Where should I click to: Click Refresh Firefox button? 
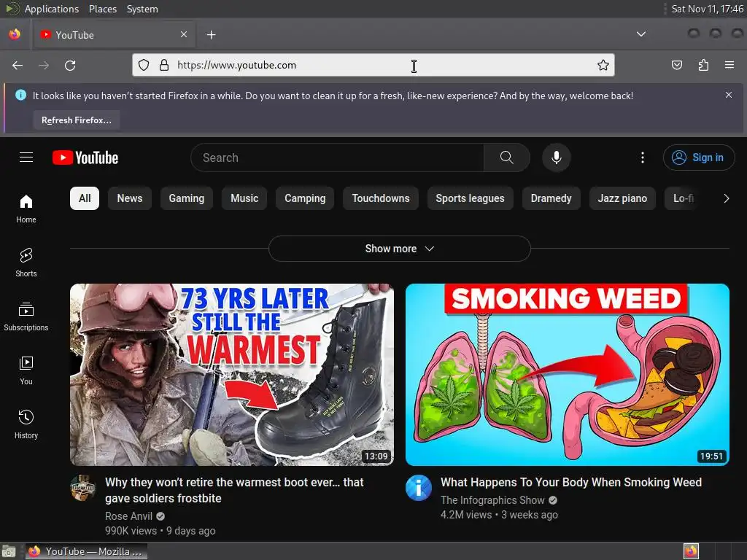pyautogui.click(x=76, y=120)
